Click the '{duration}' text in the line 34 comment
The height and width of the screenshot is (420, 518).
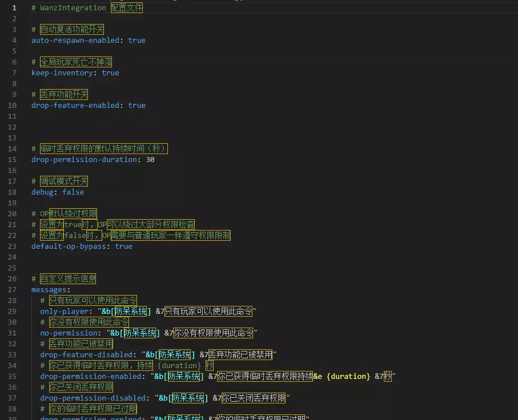[x=179, y=366]
